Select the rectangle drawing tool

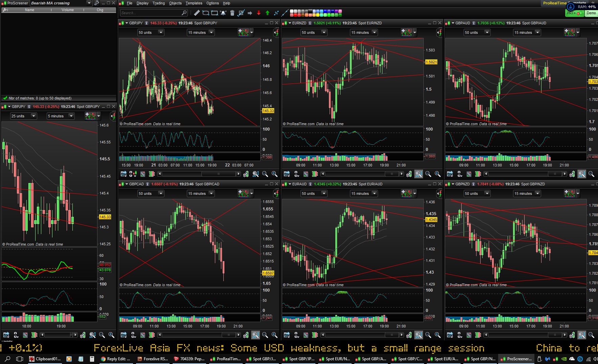pyautogui.click(x=214, y=13)
